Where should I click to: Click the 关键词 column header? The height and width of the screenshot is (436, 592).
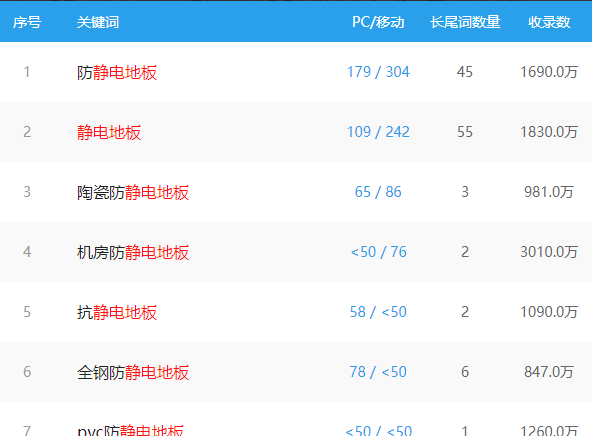[x=98, y=22]
